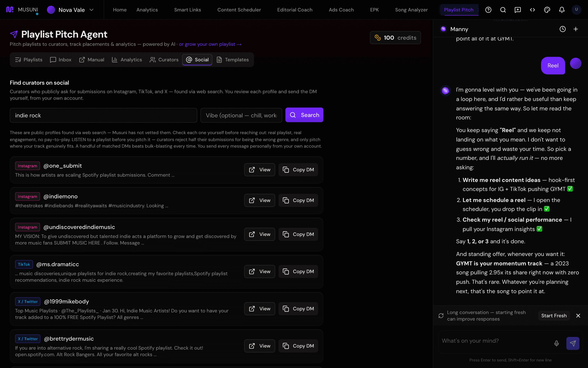Click the Reel message bubble
588x368 pixels.
pyautogui.click(x=553, y=65)
